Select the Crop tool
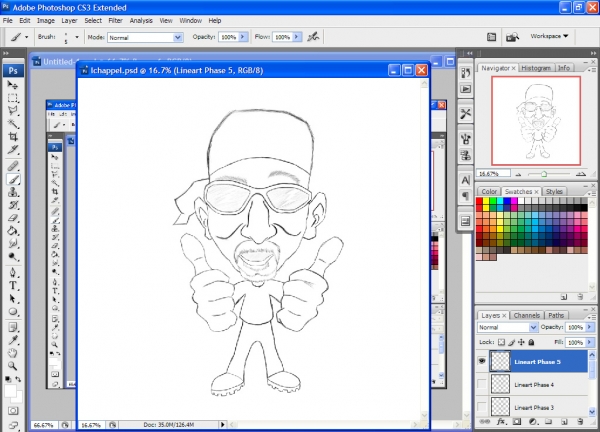Image resolution: width=600 pixels, height=432 pixels. 13,137
